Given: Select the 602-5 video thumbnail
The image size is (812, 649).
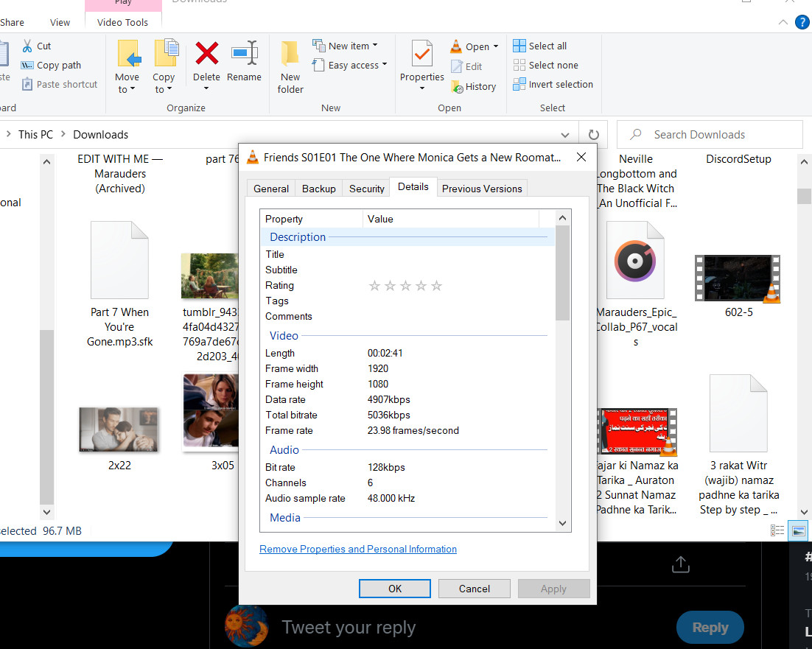Looking at the screenshot, I should [738, 278].
